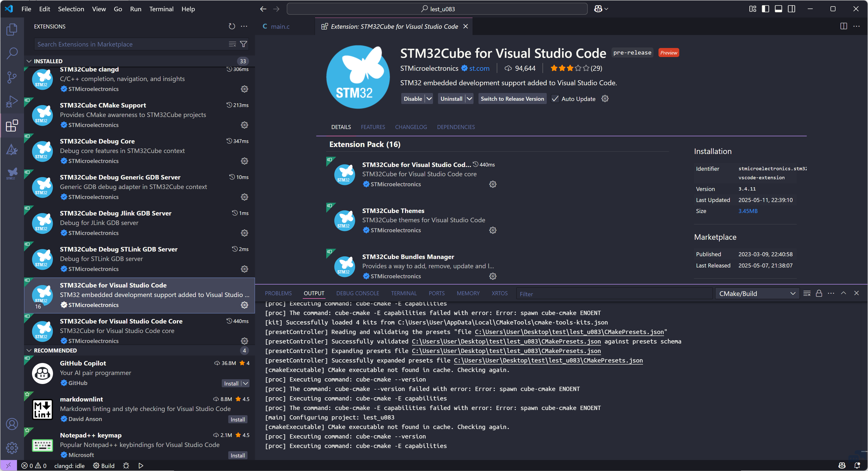Collapse the INSTALLED extensions section
This screenshot has height=471, width=868.
click(29, 61)
